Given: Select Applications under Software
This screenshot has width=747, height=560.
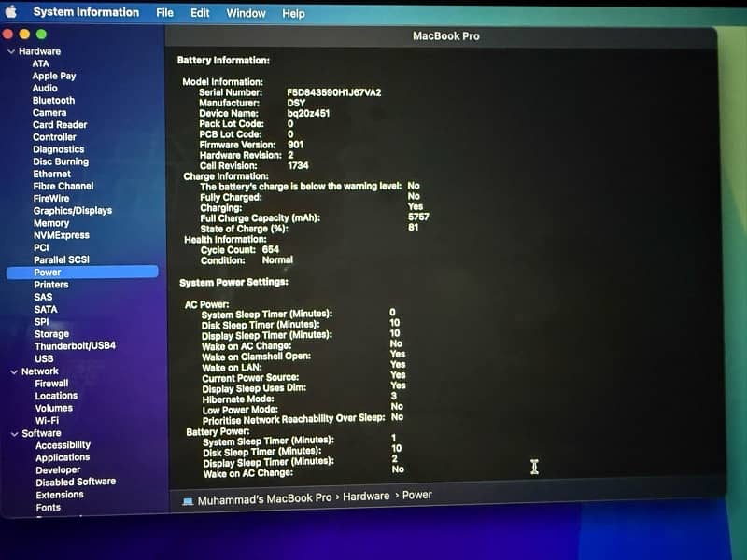Looking at the screenshot, I should 63,457.
